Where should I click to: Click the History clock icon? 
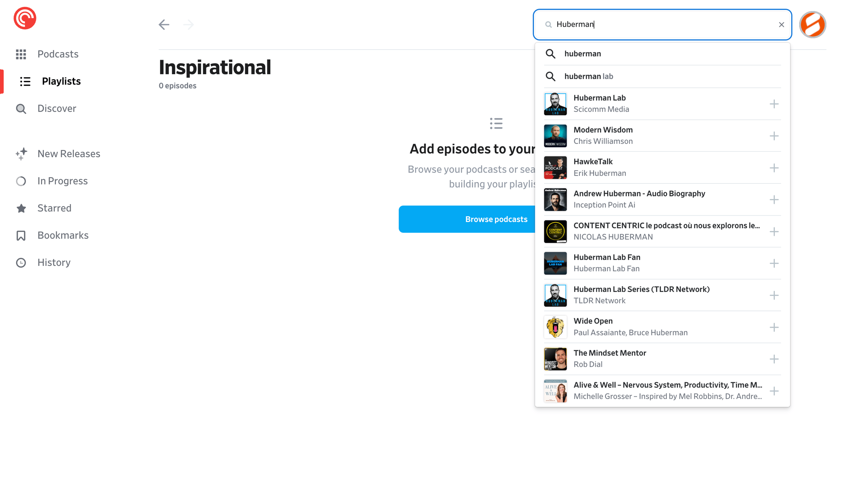[21, 263]
